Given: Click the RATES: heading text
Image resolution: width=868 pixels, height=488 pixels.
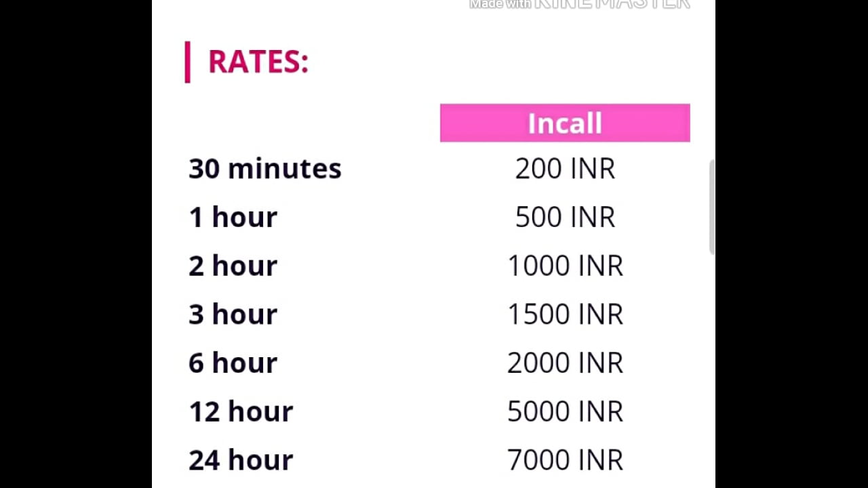Looking at the screenshot, I should point(258,62).
